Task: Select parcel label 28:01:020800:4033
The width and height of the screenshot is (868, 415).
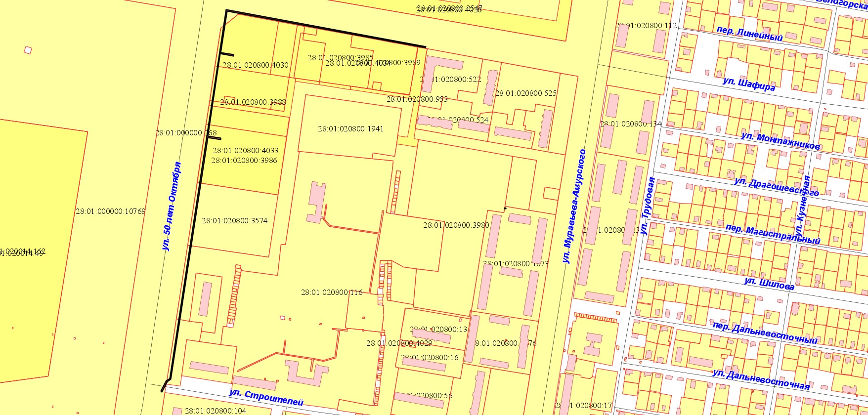Action: click(245, 150)
